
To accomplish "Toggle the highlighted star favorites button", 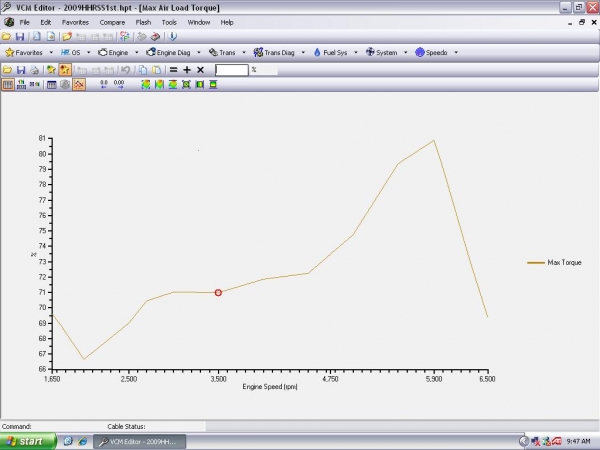I will click(65, 70).
